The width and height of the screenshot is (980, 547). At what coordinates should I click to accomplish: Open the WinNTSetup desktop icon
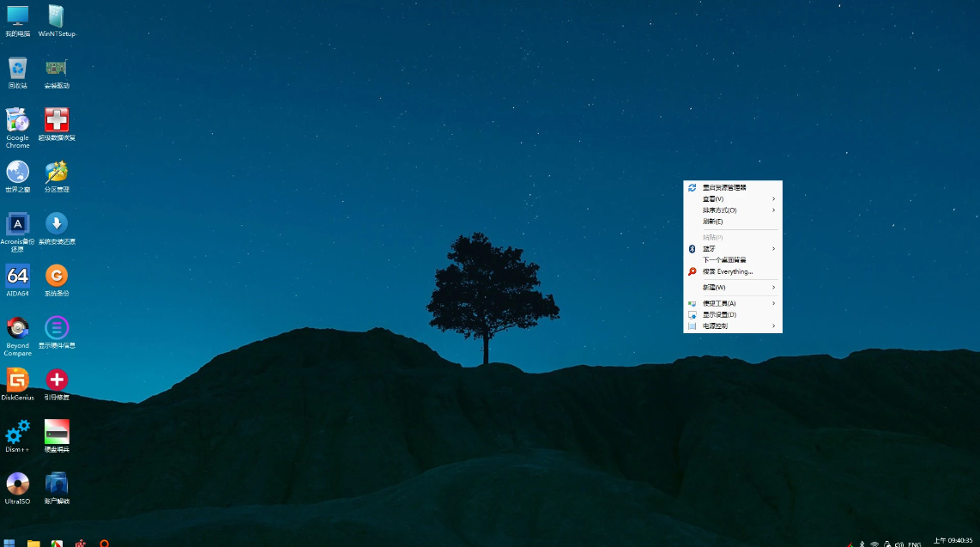tap(57, 16)
